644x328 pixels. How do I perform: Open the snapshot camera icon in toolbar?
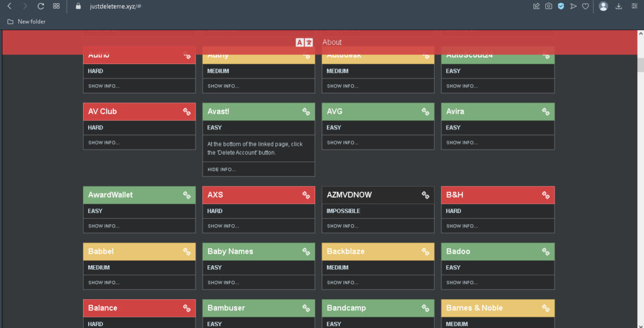548,6
